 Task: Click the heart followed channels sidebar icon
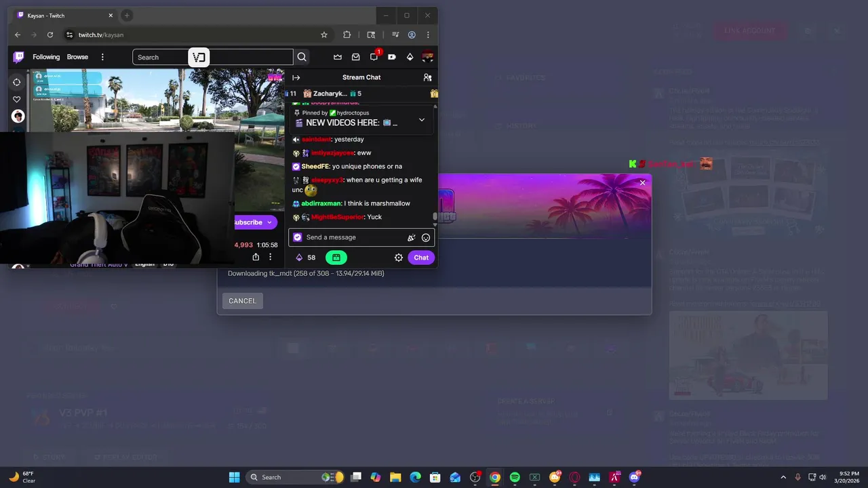(17, 100)
